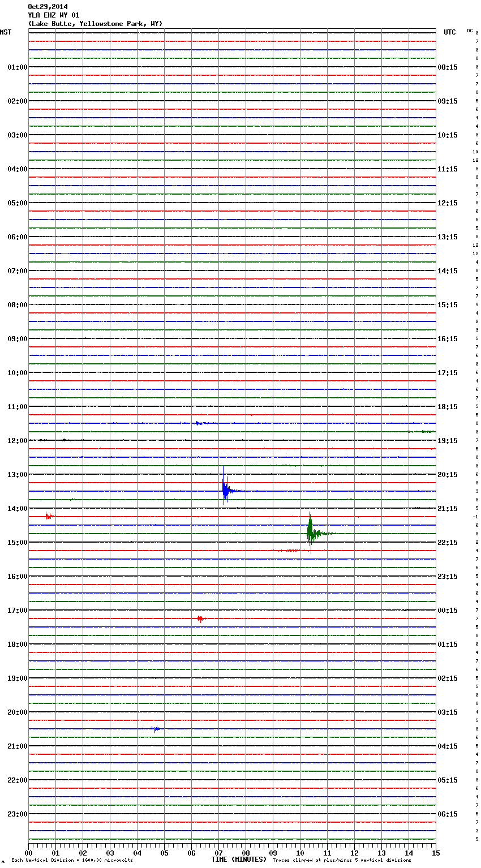The height and width of the screenshot is (868, 481).
Task: Click the 08:15 UTC time label
Action: pos(448,67)
